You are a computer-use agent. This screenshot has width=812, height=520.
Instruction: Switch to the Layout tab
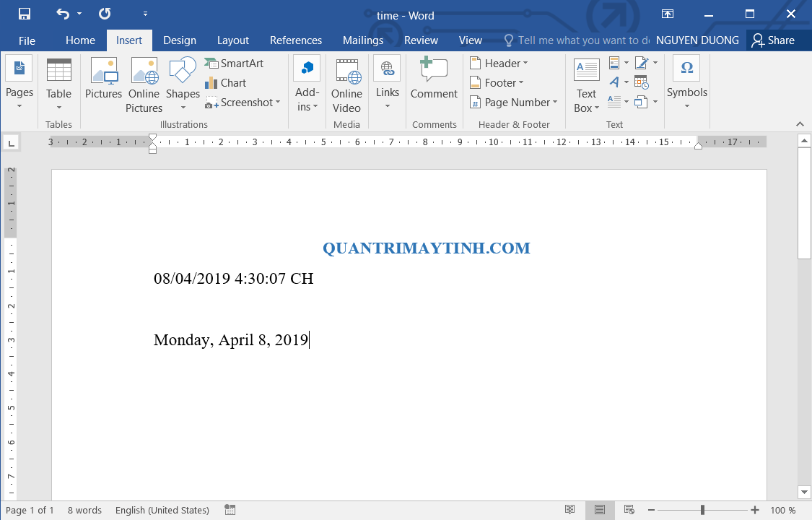(x=233, y=40)
